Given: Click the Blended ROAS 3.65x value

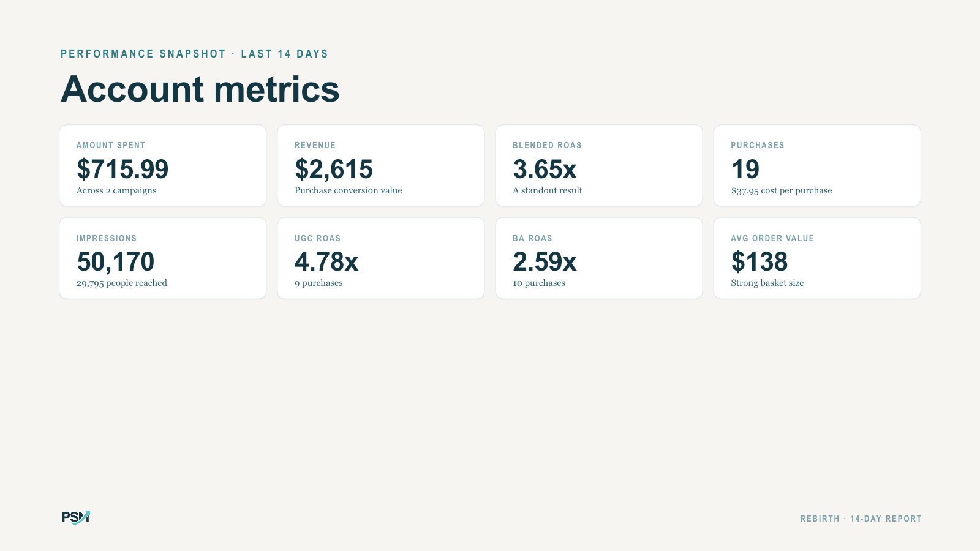Looking at the screenshot, I should coord(545,169).
